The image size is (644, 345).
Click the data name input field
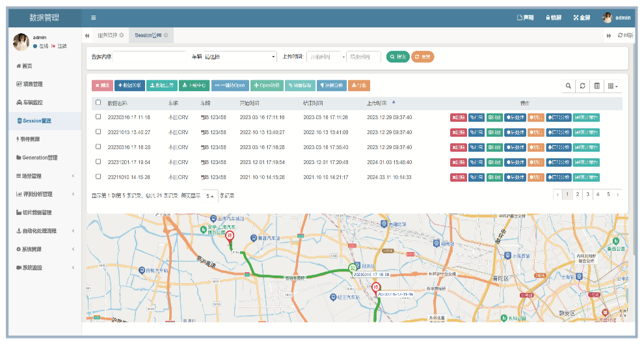coord(149,57)
